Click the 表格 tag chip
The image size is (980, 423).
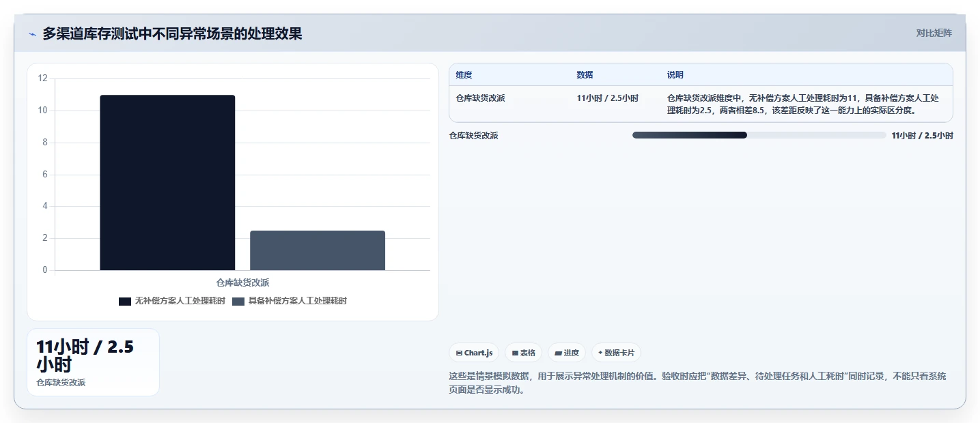tap(524, 353)
